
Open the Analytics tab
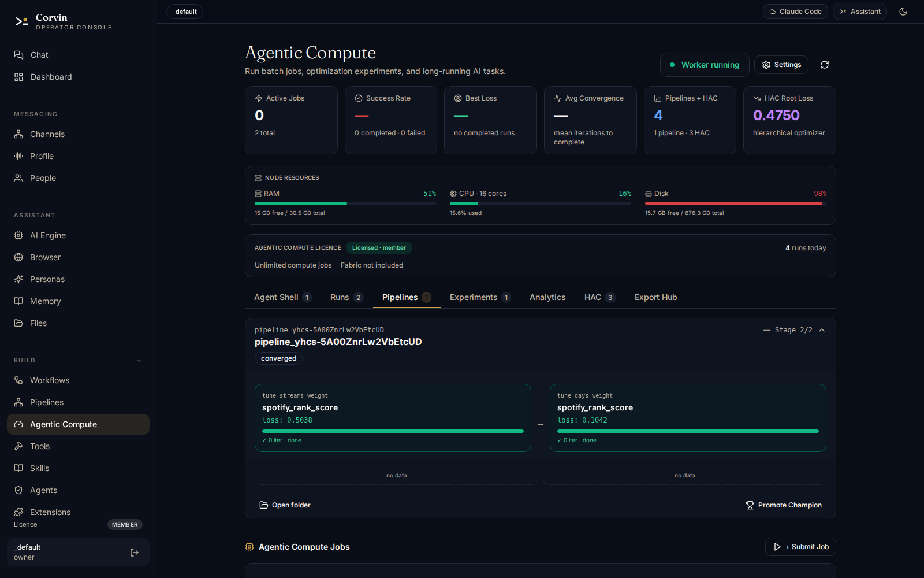tap(547, 297)
